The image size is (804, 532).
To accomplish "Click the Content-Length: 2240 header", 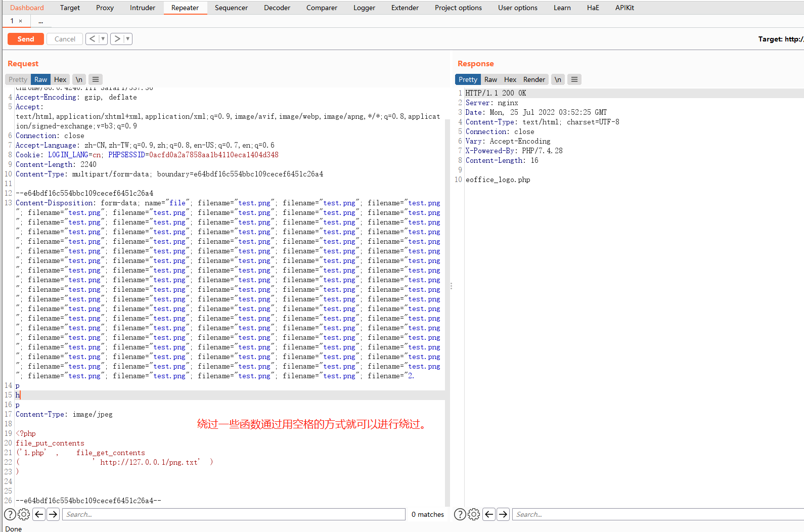I will pos(56,164).
